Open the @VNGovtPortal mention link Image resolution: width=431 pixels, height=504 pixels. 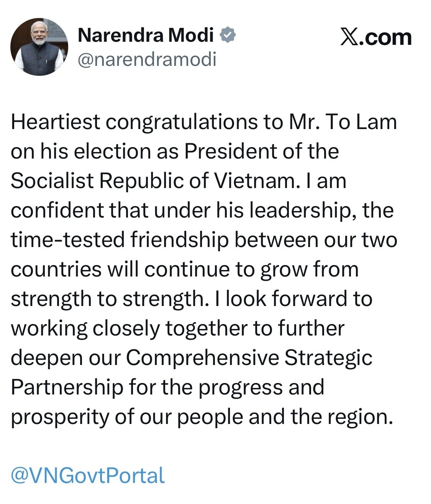click(88, 475)
